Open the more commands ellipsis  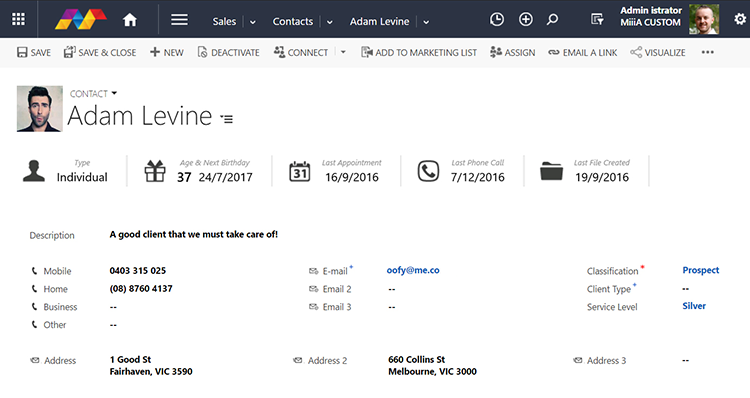click(707, 52)
